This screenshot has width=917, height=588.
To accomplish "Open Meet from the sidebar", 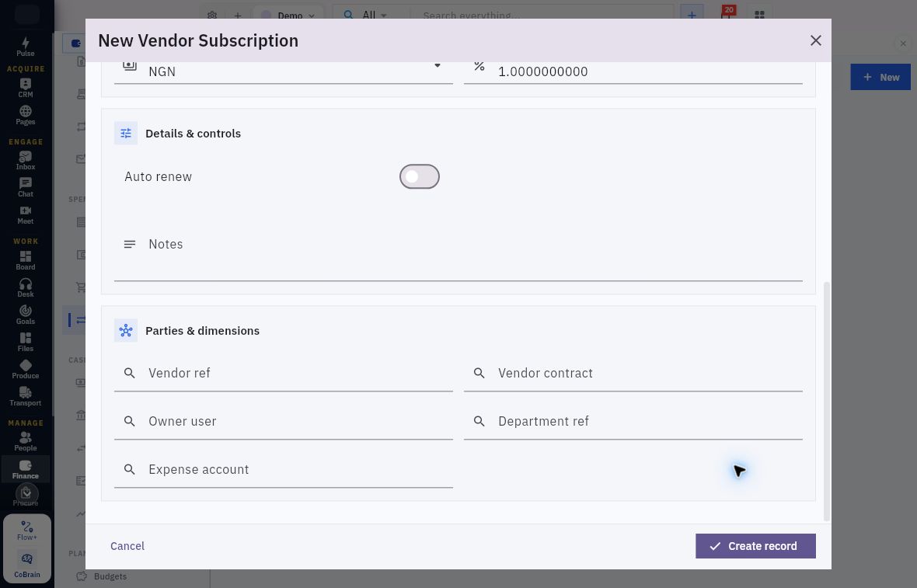I will point(25,214).
